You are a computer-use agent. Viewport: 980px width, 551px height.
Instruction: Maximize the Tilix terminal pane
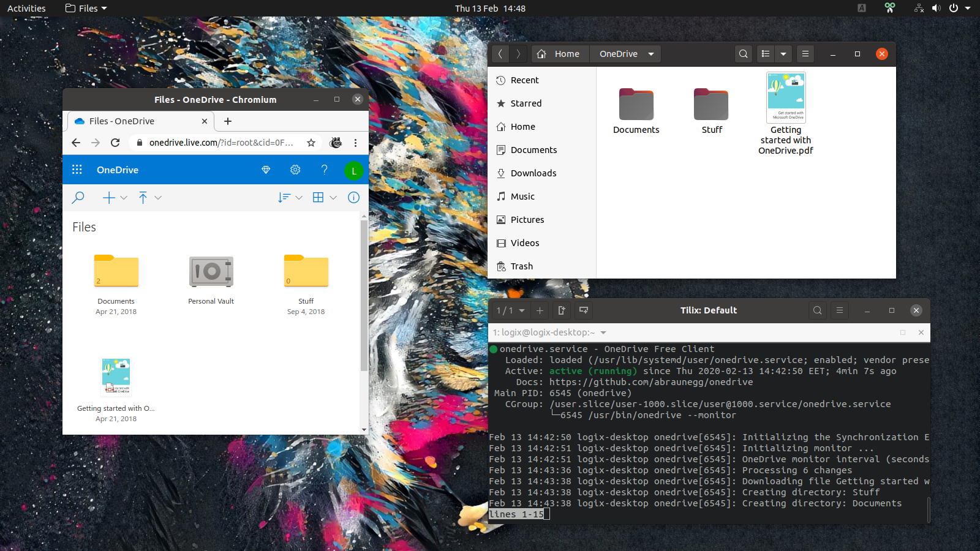point(903,332)
